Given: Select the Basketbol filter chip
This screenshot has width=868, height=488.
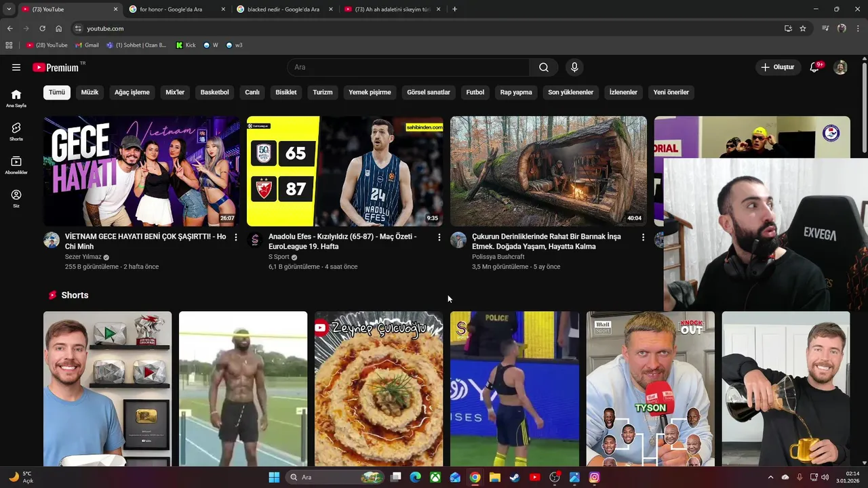Looking at the screenshot, I should coord(215,92).
